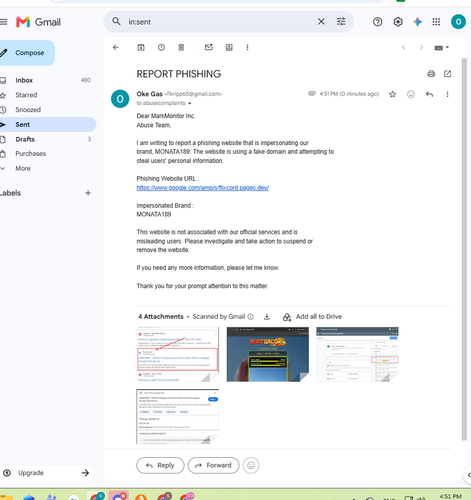Click emoji reaction button beside Forward

[251, 465]
